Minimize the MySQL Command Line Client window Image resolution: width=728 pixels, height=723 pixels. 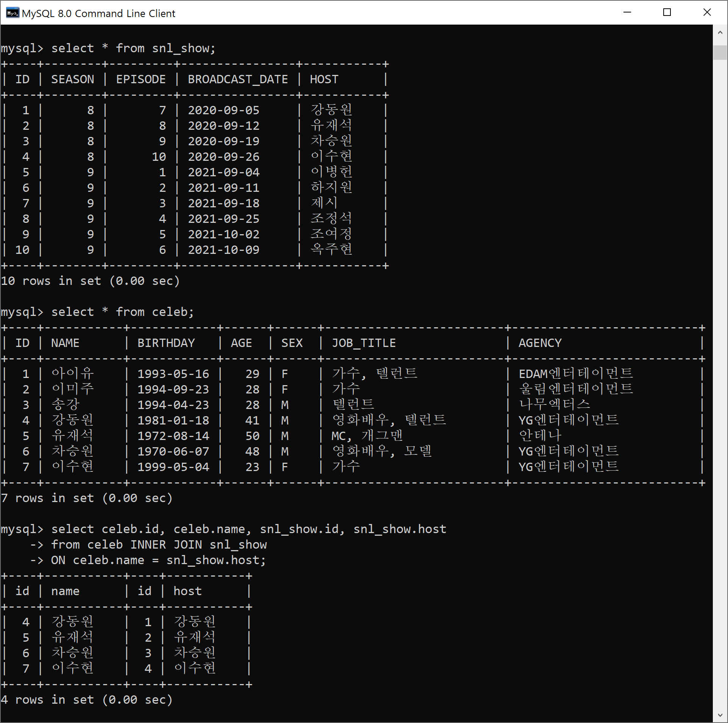[627, 12]
